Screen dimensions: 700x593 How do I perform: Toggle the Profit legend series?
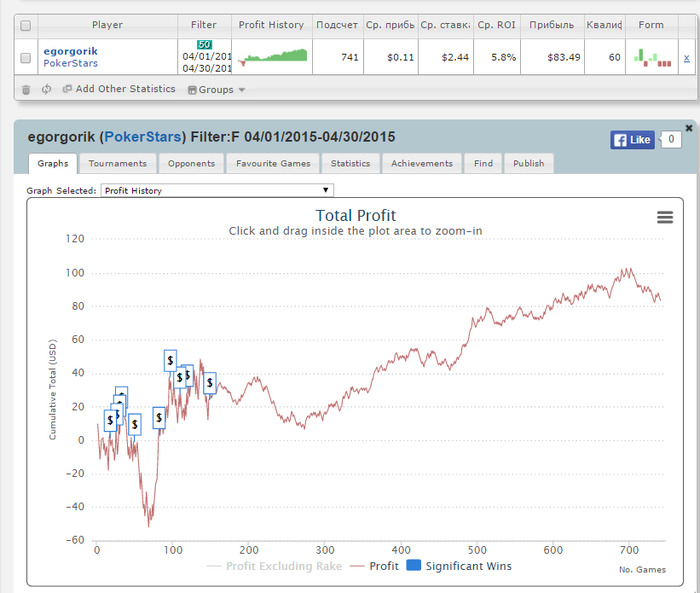tap(374, 566)
